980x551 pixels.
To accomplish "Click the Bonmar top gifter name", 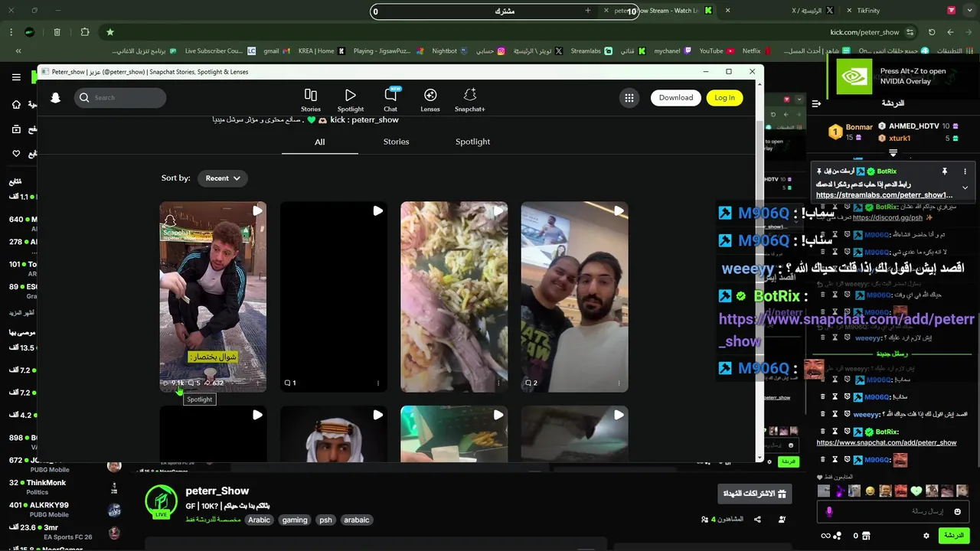I will point(859,127).
